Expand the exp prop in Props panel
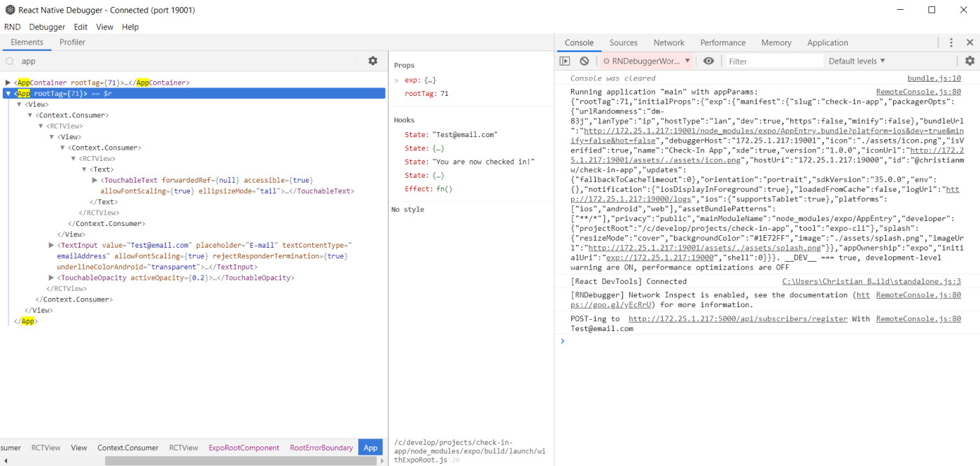 [x=395, y=79]
